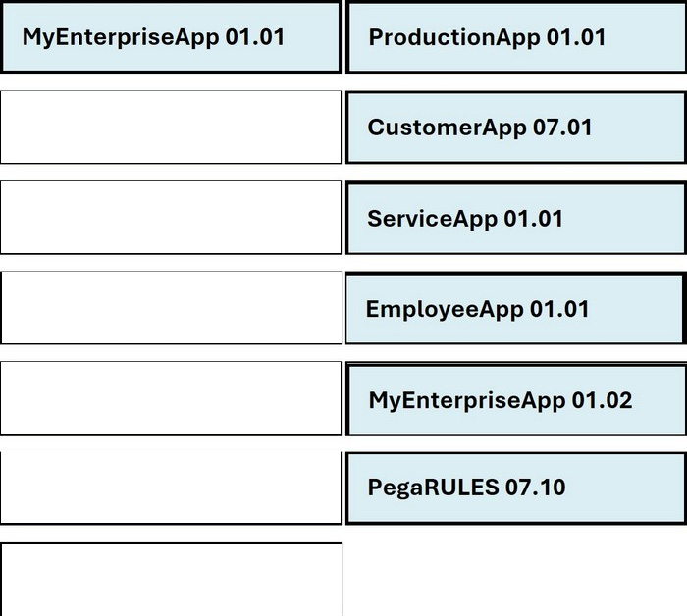Click empty slot beside EmployeeApp 01.01

click(x=171, y=308)
